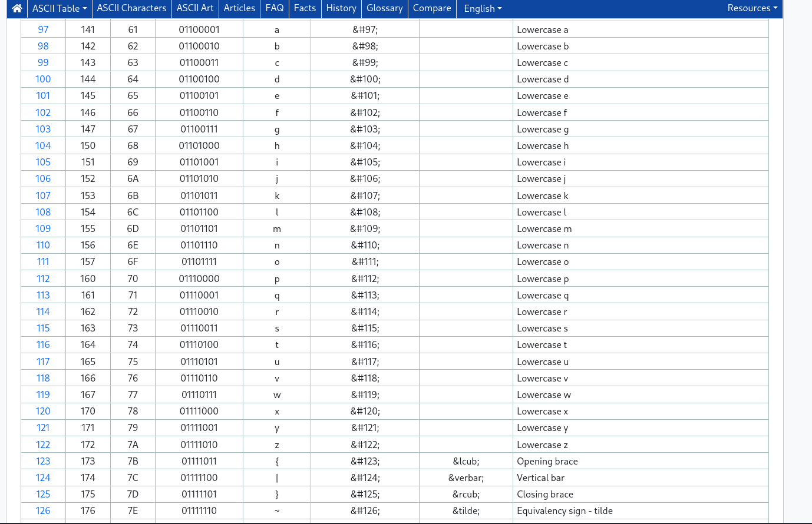Open the ASCII Characters menu item
This screenshot has height=524, width=812.
(x=131, y=8)
